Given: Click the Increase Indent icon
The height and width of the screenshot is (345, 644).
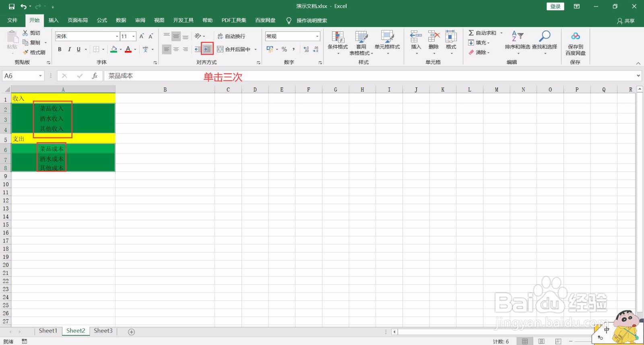Looking at the screenshot, I should click(207, 49).
